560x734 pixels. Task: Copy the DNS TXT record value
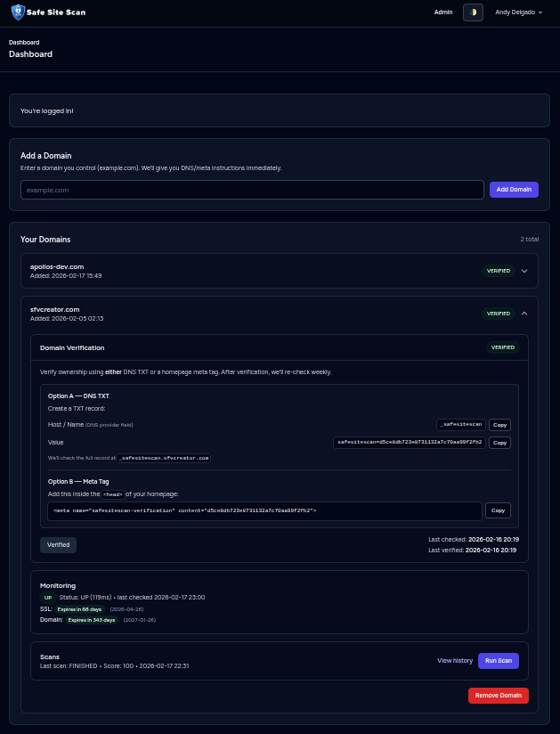(499, 443)
